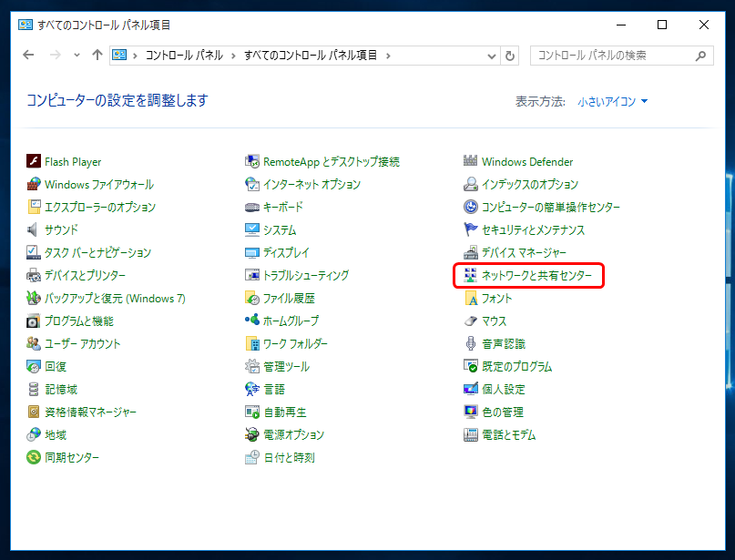This screenshot has height=560, width=735.
Task: Open the セキュリティとメンテナンス link
Action: (x=533, y=229)
